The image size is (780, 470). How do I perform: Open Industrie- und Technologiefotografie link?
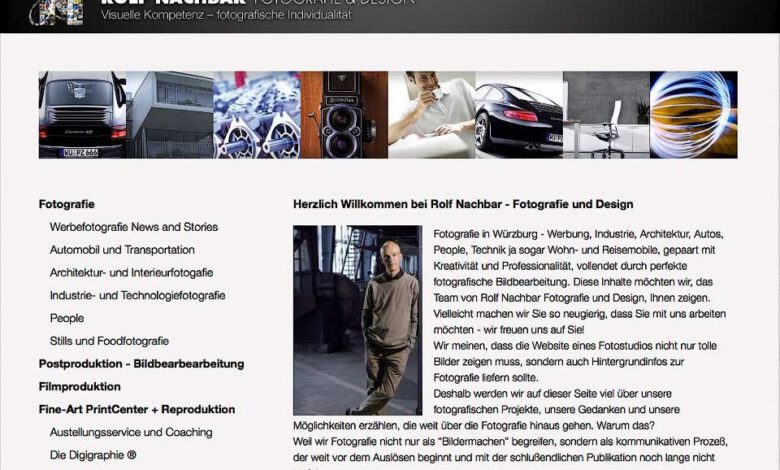coord(137,295)
